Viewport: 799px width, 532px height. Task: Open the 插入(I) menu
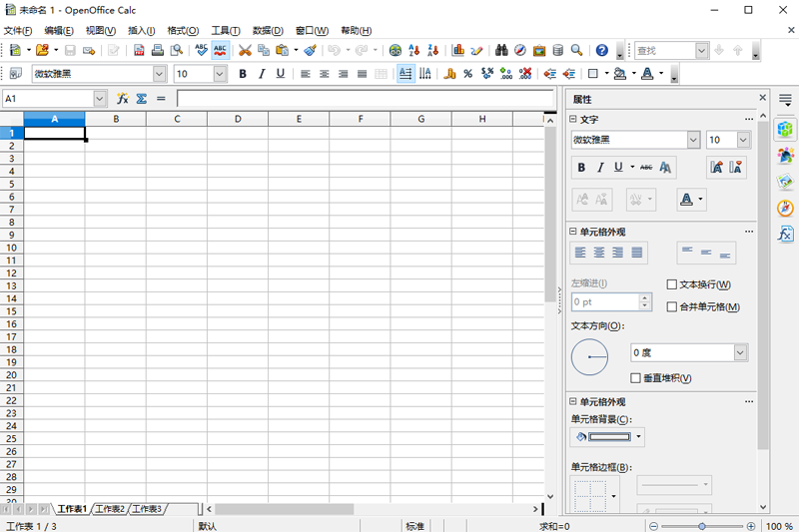pos(141,31)
